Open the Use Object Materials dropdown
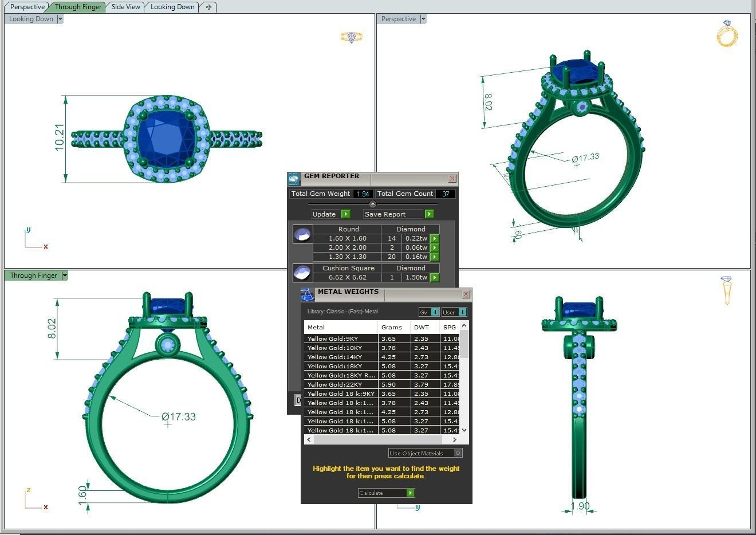 458,453
